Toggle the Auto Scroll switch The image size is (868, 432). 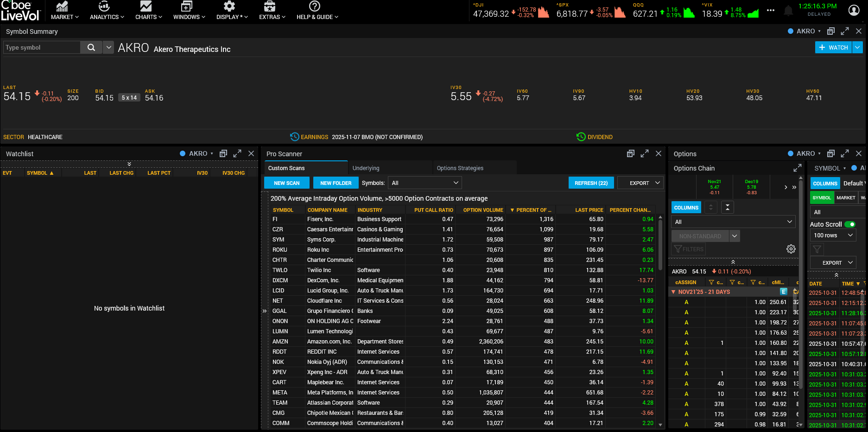(x=850, y=224)
